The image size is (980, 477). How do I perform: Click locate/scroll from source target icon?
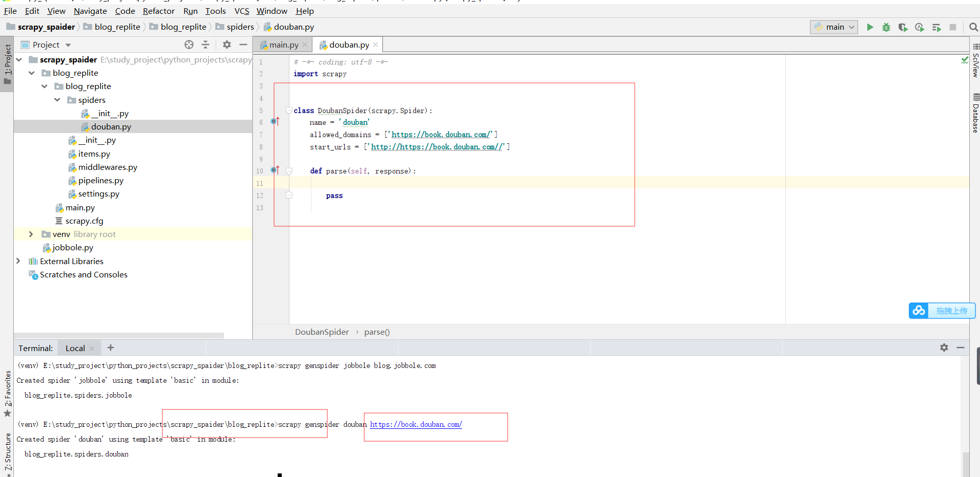pos(189,45)
